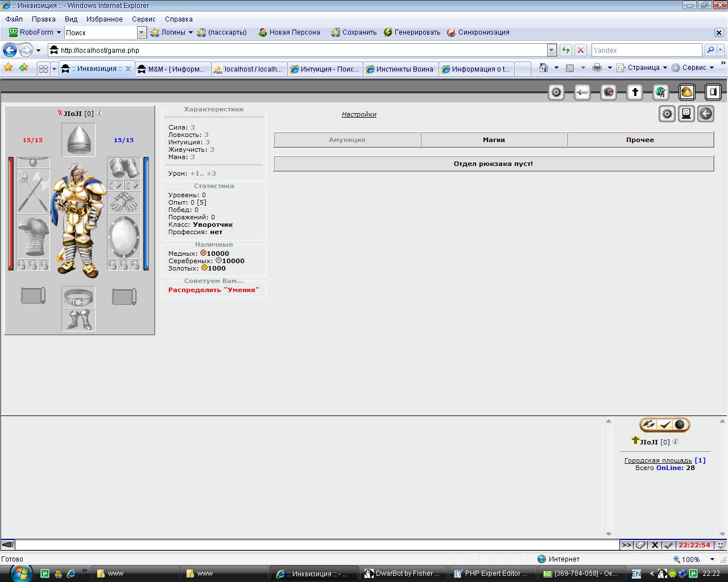The image size is (728, 582).
Task: Open the recent pages dropdown next to Forward
Action: click(x=38, y=50)
